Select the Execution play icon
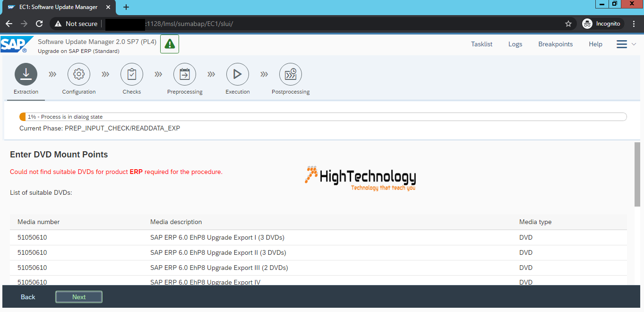 238,74
